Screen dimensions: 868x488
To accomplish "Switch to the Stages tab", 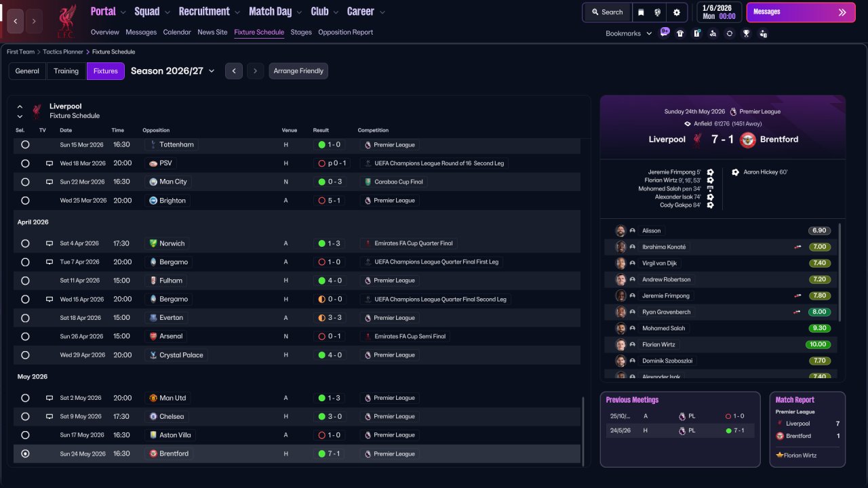I will (x=301, y=32).
